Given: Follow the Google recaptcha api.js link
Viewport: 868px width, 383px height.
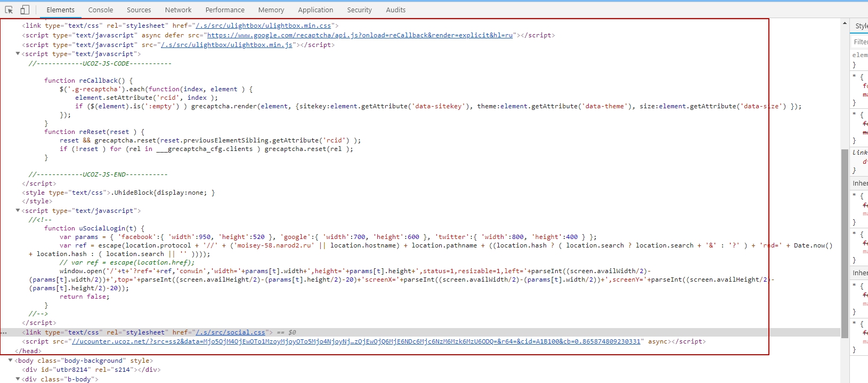Looking at the screenshot, I should [360, 35].
